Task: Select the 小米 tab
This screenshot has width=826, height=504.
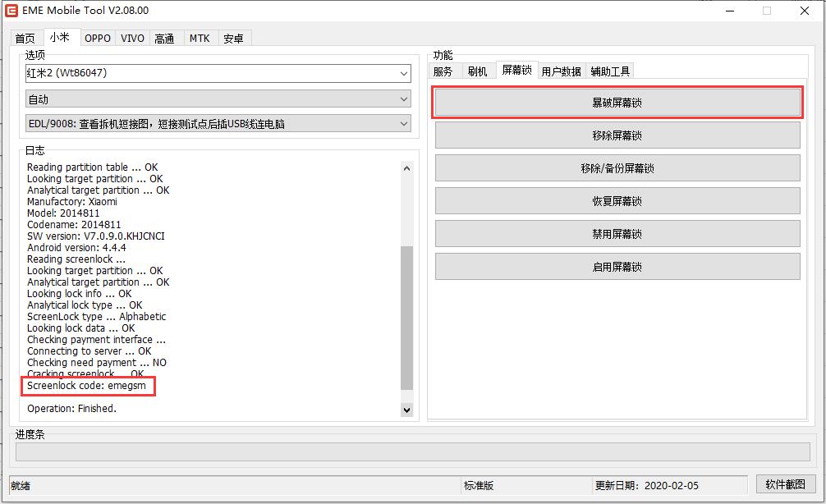Action: pos(60,37)
